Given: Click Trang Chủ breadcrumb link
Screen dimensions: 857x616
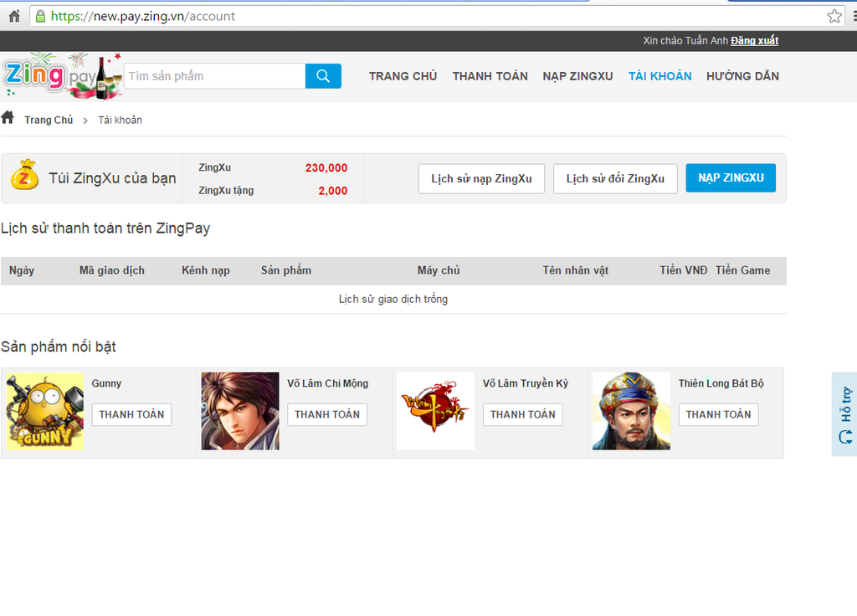Looking at the screenshot, I should (49, 120).
